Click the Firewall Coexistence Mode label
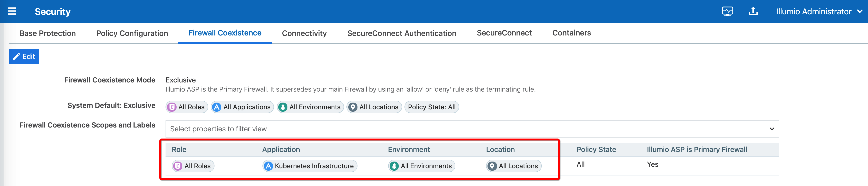 point(110,80)
